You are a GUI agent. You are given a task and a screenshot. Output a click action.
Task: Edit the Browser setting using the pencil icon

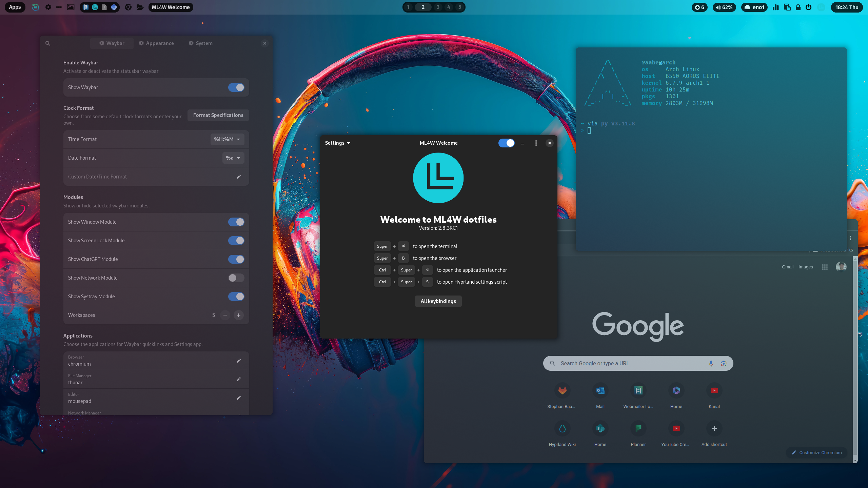click(239, 361)
